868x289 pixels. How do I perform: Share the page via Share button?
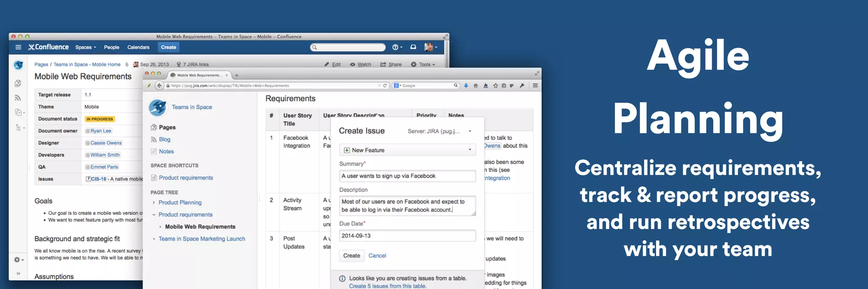coord(391,65)
